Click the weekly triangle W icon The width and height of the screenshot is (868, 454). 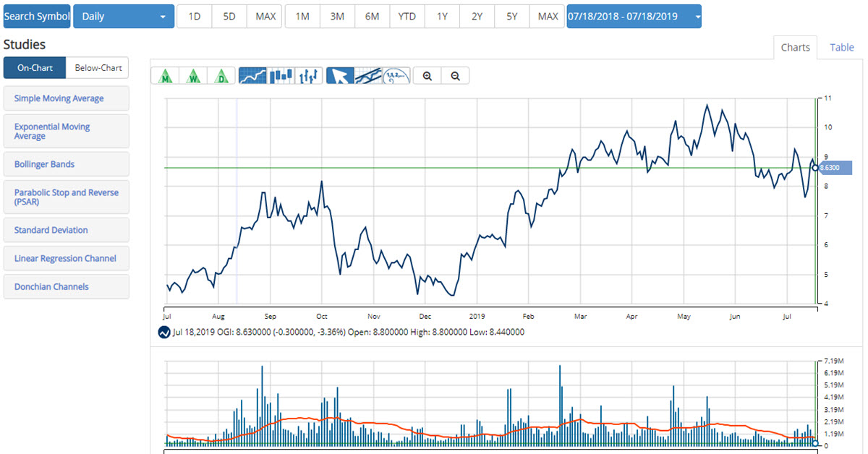coord(193,75)
